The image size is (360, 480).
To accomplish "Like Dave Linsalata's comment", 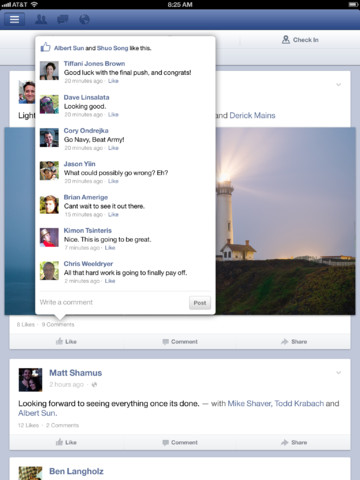I will point(113,115).
